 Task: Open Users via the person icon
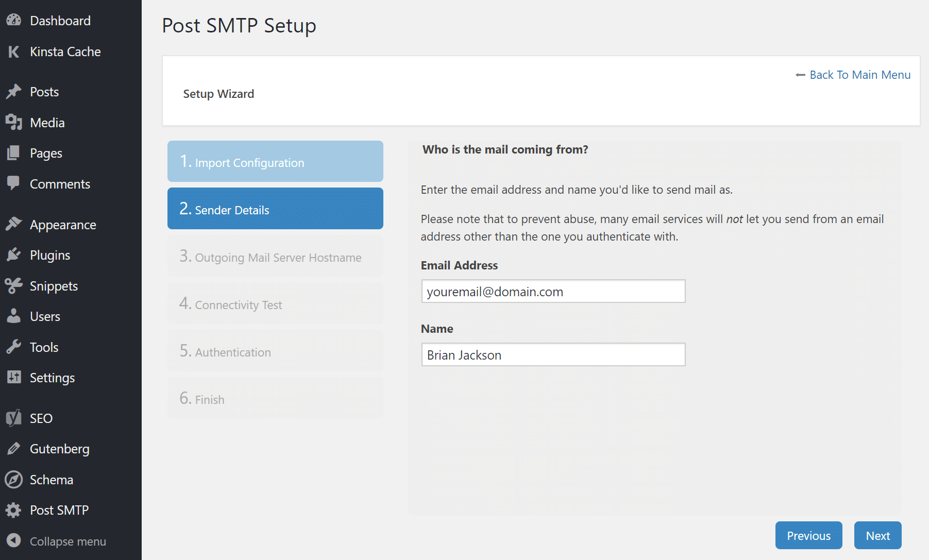[14, 316]
